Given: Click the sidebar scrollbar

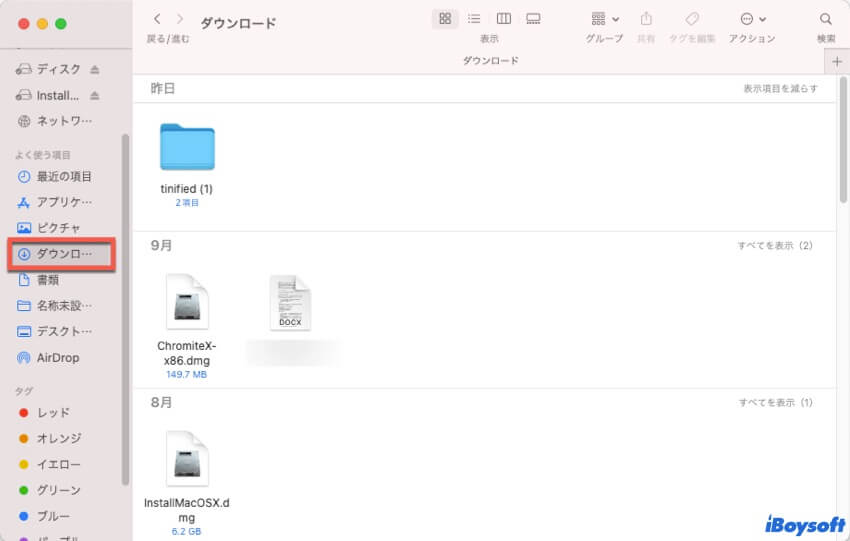Looking at the screenshot, I should point(125,309).
